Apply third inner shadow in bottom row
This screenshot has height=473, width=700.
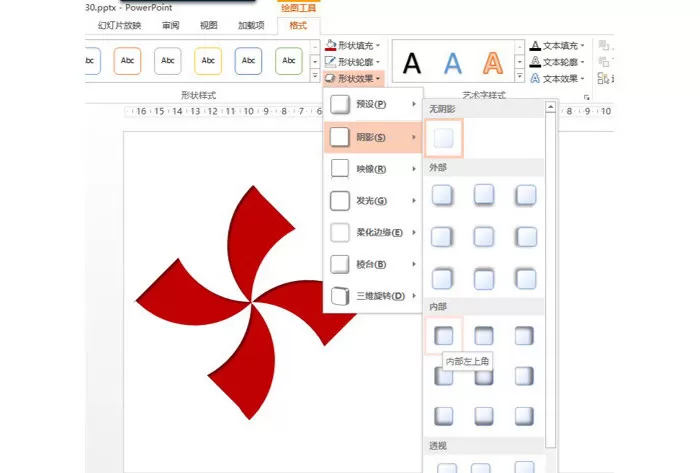[x=524, y=416]
